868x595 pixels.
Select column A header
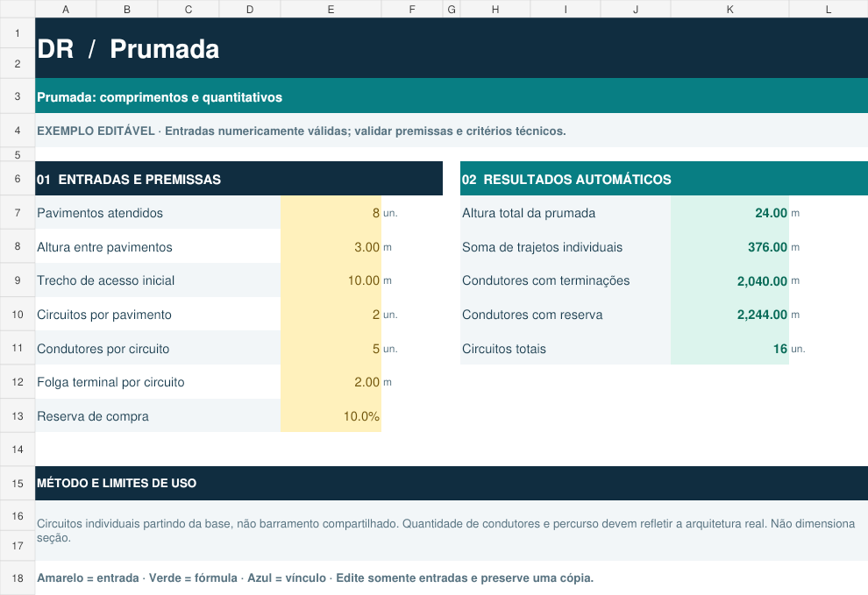pyautogui.click(x=66, y=9)
